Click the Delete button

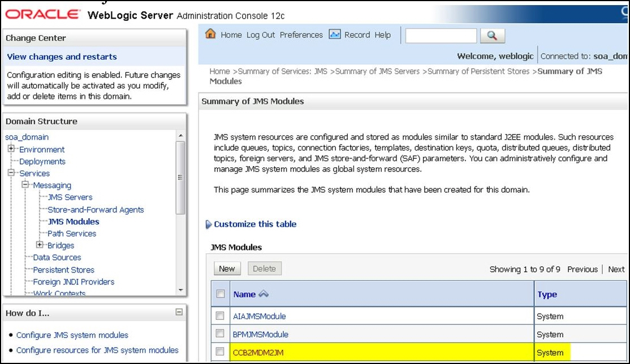coord(264,268)
